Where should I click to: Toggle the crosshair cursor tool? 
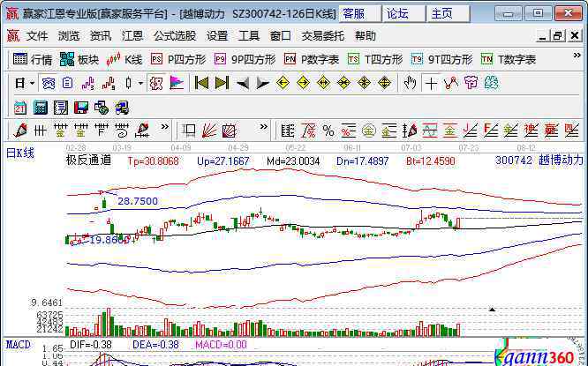click(x=431, y=83)
